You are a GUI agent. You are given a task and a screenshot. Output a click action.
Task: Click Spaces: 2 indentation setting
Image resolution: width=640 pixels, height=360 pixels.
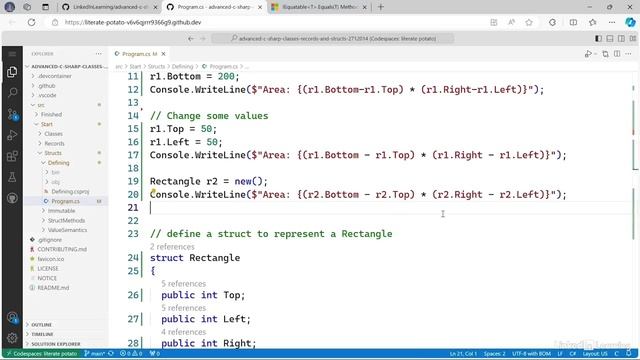(494, 353)
